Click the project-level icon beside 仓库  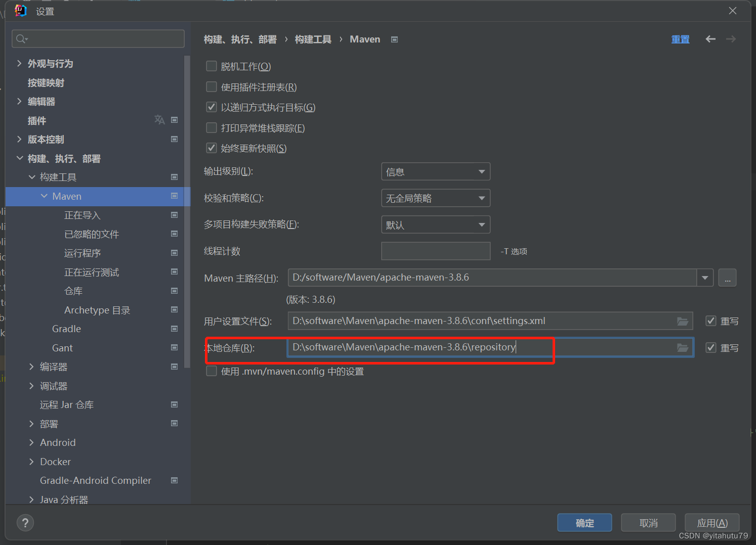tap(175, 291)
